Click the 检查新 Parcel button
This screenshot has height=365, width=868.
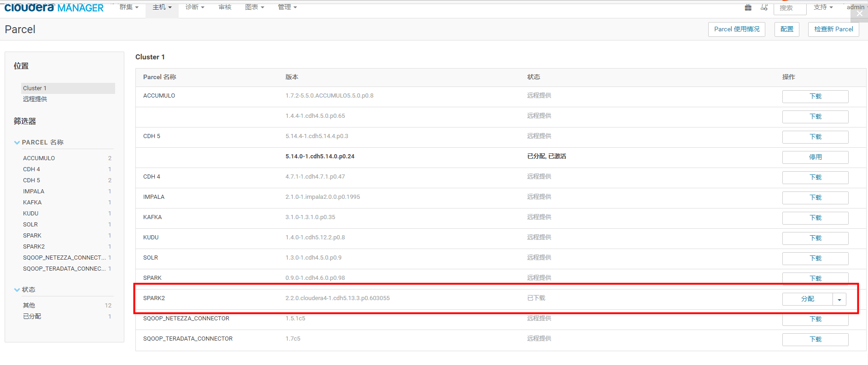[833, 29]
